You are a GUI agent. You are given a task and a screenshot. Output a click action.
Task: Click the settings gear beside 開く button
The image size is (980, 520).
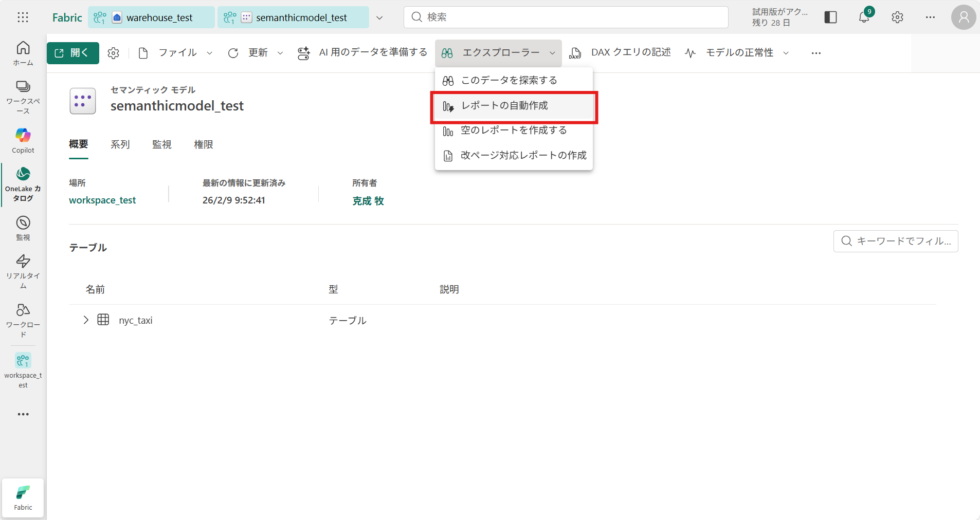click(114, 53)
